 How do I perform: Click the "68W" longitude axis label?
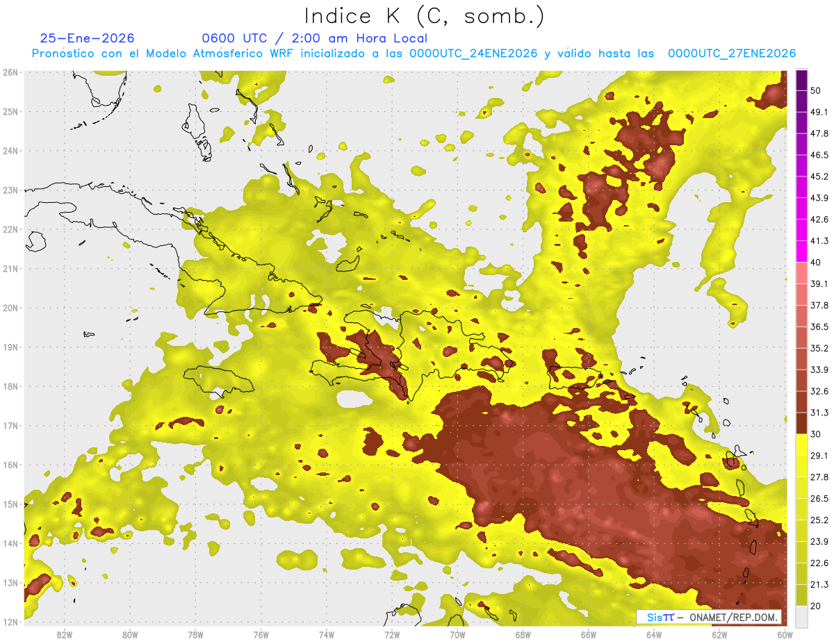click(x=523, y=634)
